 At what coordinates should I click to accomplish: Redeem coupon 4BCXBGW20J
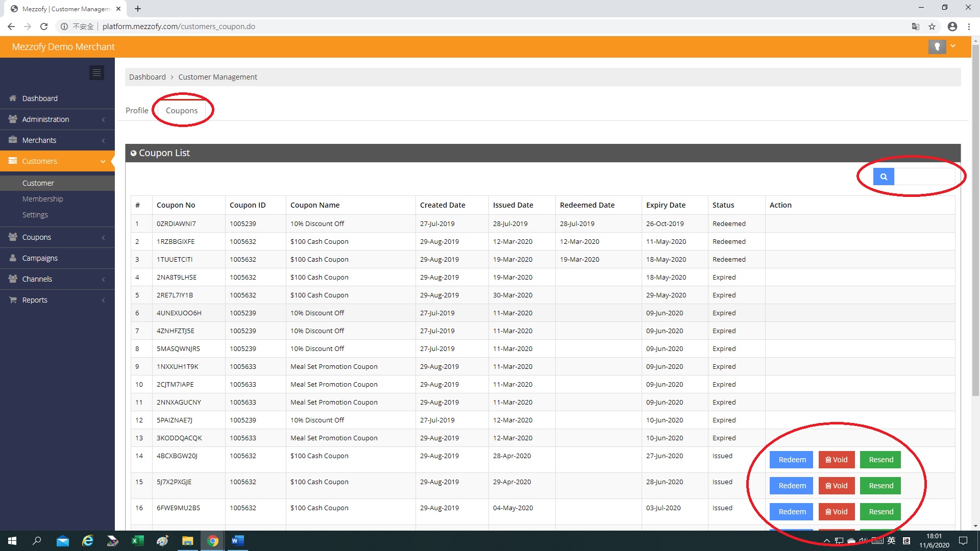[792, 460]
